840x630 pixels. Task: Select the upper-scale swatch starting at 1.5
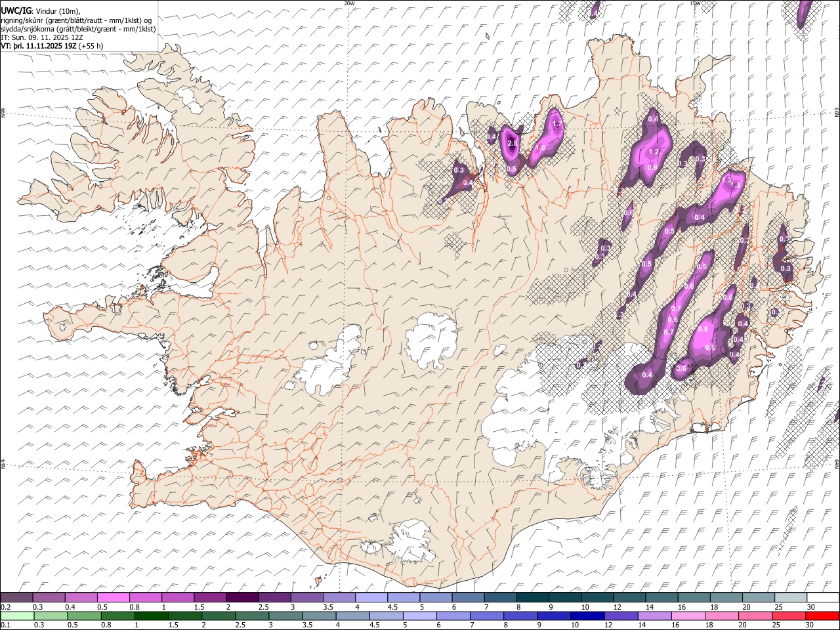click(x=209, y=598)
